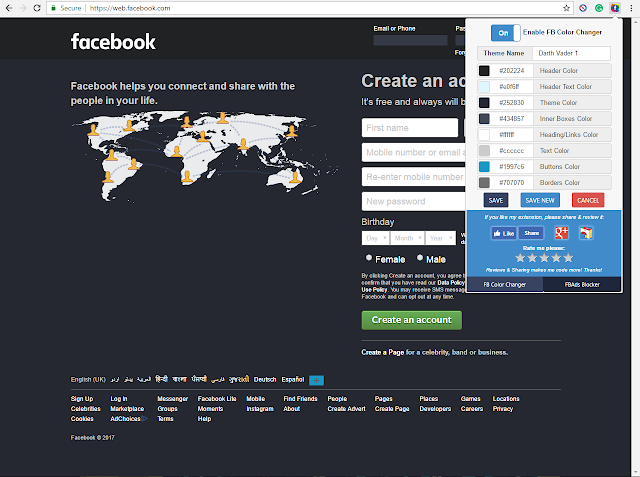Bookmark page with star icon
The image size is (640, 477).
coord(566,8)
